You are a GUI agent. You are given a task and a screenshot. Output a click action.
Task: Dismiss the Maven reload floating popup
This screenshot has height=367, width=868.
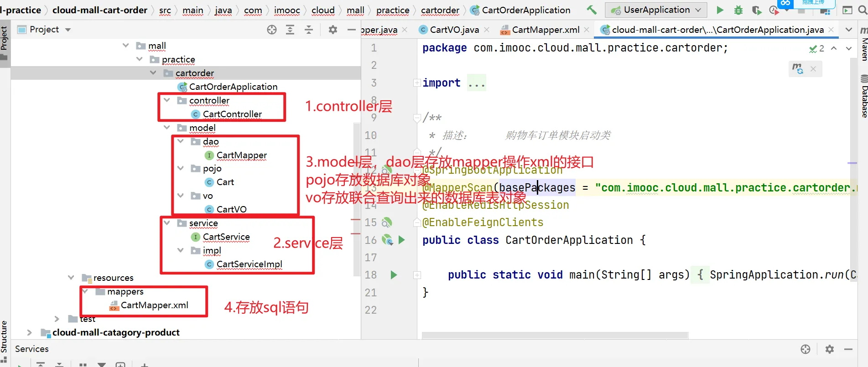coord(813,69)
